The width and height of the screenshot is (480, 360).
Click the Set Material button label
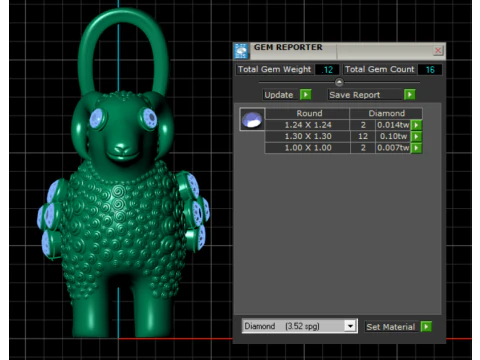pyautogui.click(x=391, y=327)
